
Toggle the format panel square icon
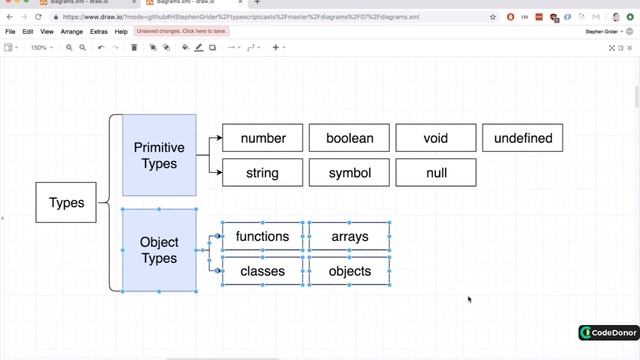coord(621,48)
